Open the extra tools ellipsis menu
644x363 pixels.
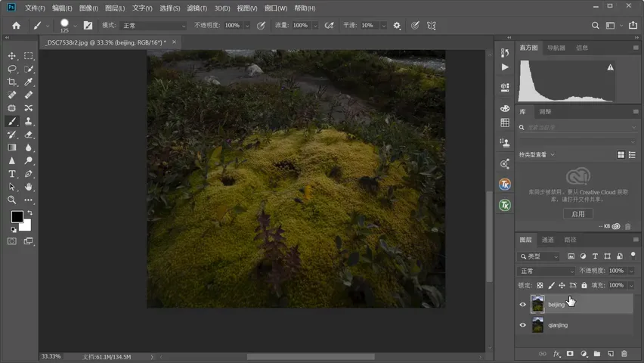(x=28, y=200)
